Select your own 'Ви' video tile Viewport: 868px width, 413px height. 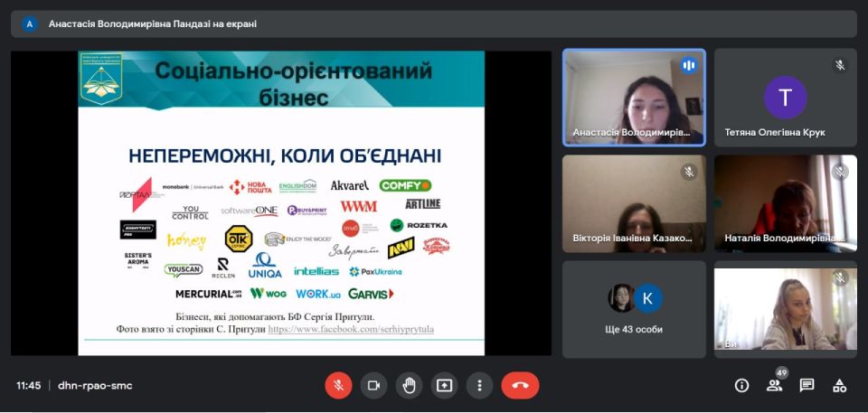tap(786, 309)
